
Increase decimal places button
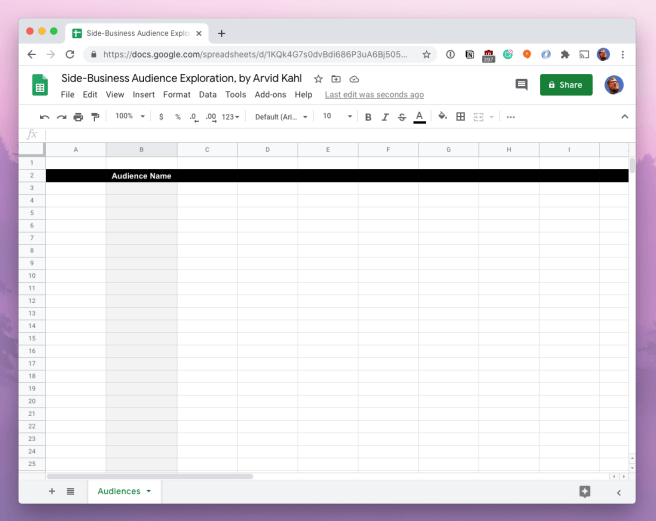(211, 117)
